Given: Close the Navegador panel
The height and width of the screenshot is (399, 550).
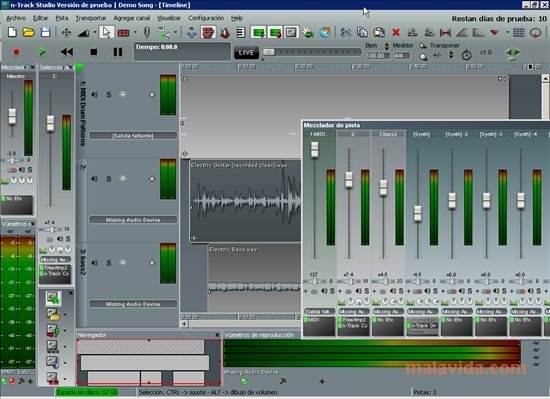Looking at the screenshot, I should click(x=217, y=335).
